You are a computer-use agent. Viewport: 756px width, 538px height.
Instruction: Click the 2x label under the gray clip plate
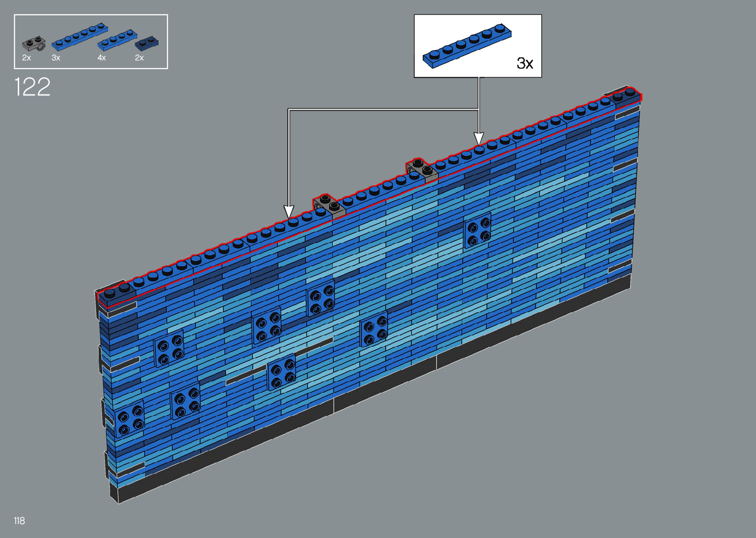pyautogui.click(x=27, y=58)
